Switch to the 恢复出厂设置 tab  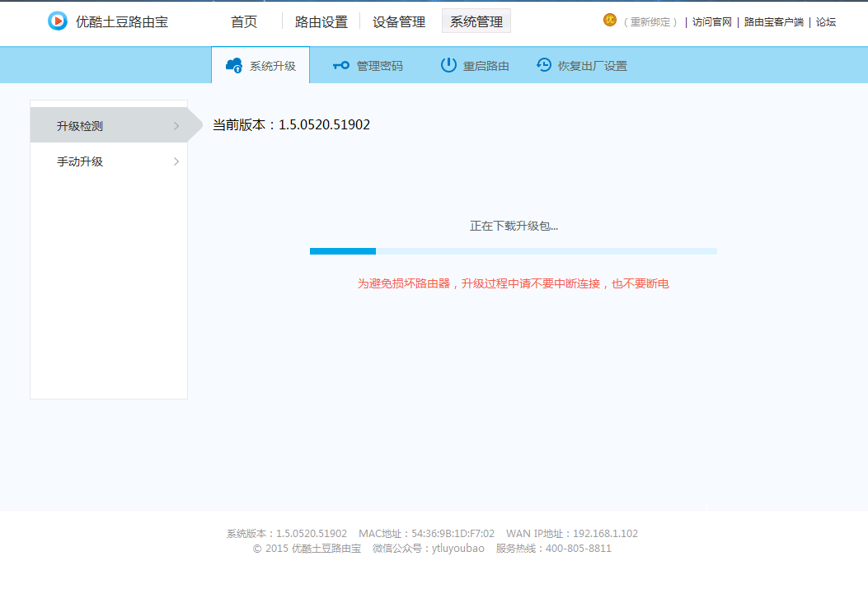[582, 66]
